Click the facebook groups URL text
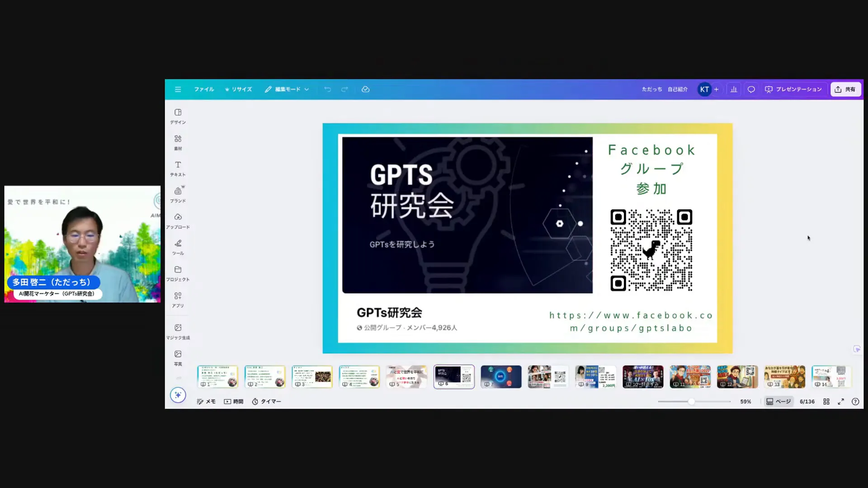The height and width of the screenshot is (488, 868). pos(631,322)
